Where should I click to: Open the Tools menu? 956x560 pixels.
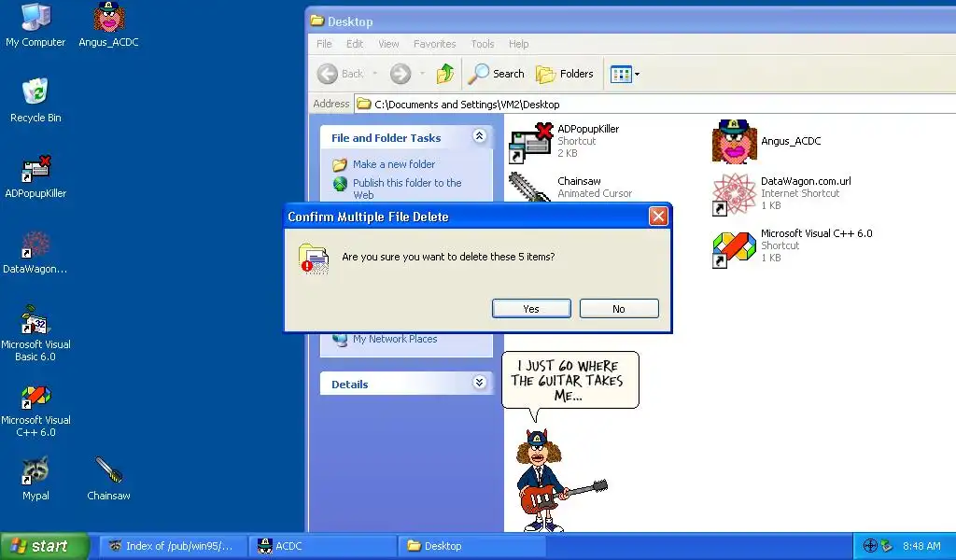tap(483, 44)
